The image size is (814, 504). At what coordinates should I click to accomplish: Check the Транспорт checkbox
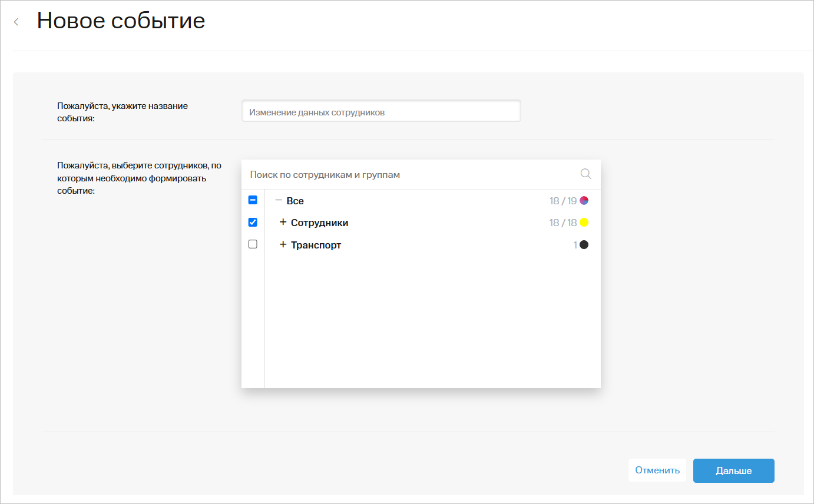coord(253,244)
